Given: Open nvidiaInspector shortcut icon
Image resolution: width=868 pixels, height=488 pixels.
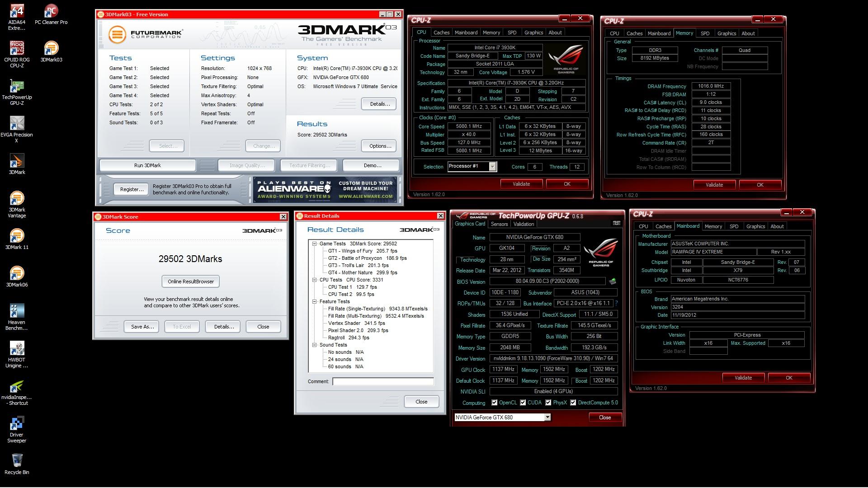Looking at the screenshot, I should (17, 392).
